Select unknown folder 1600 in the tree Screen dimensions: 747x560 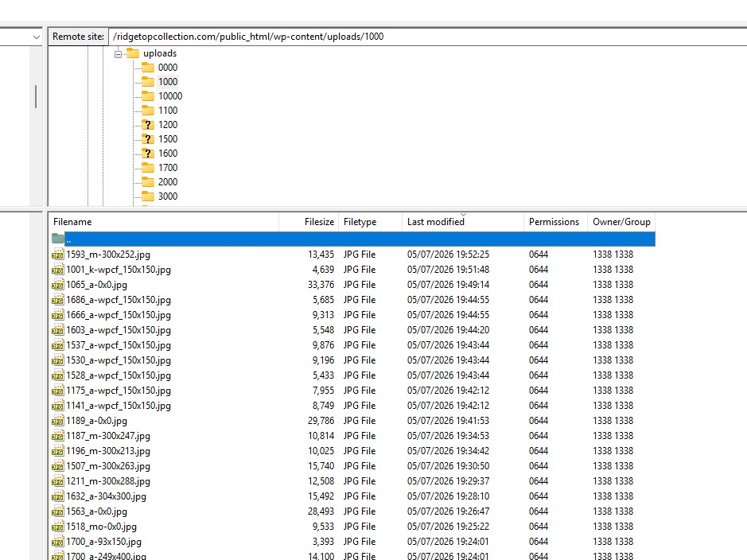coord(168,154)
